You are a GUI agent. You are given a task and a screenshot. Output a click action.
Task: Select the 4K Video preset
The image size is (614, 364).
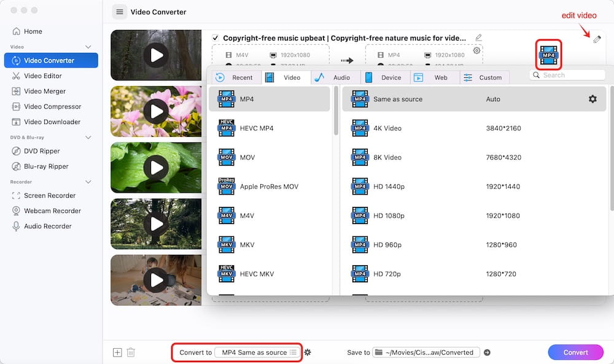pyautogui.click(x=474, y=128)
